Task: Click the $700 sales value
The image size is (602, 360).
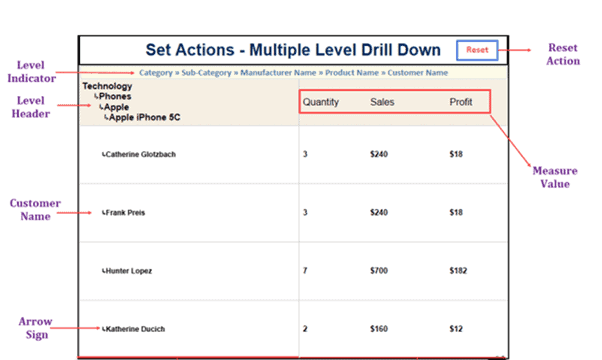Action: pyautogui.click(x=379, y=271)
